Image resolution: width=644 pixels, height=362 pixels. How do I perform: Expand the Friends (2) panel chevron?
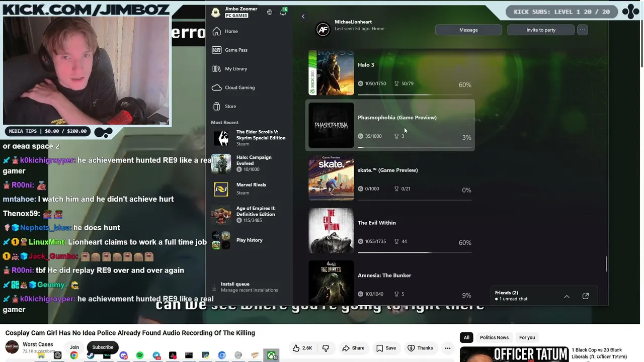pyautogui.click(x=567, y=296)
